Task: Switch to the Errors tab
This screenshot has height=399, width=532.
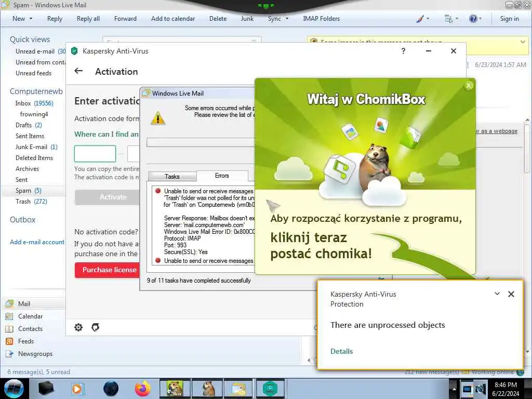Action: 222,176
